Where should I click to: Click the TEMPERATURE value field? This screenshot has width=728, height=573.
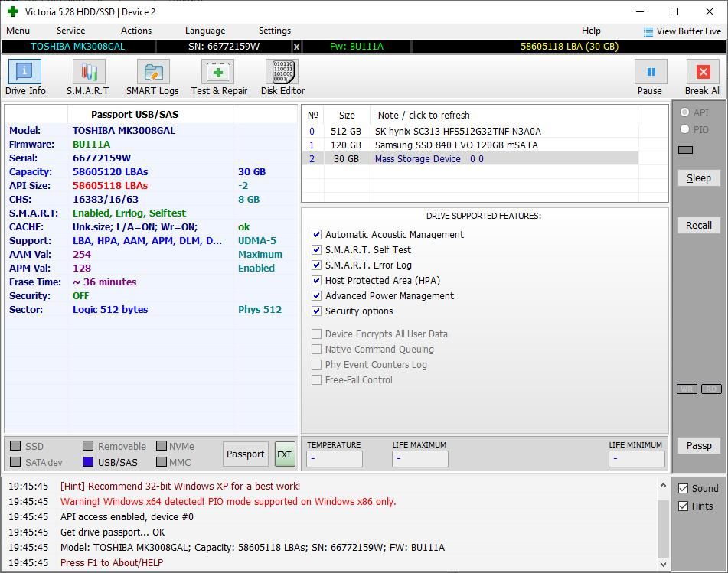tap(335, 458)
